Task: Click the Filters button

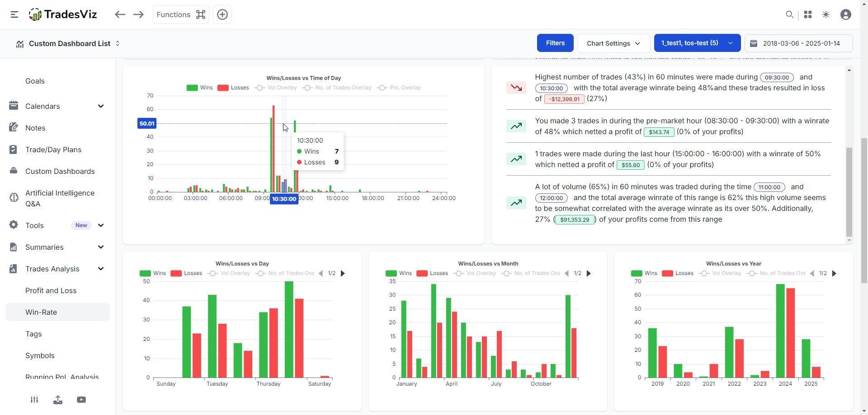Action: pyautogui.click(x=555, y=43)
